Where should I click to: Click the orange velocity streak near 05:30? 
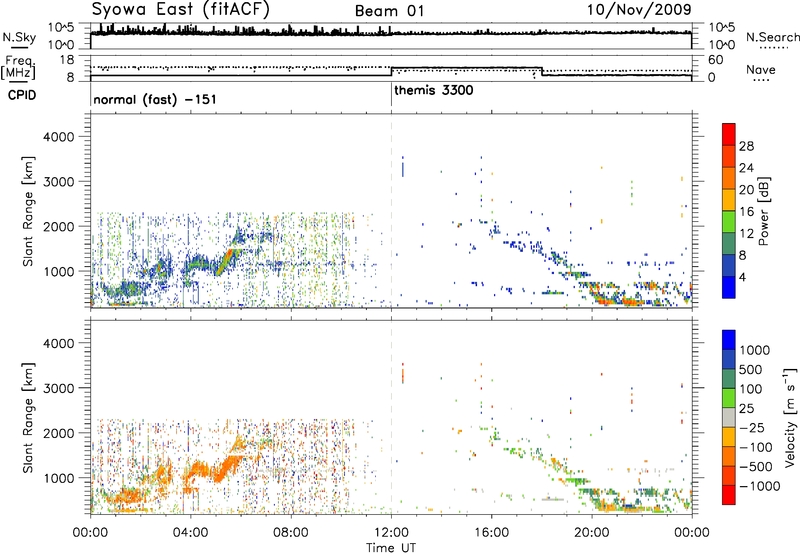(x=227, y=466)
